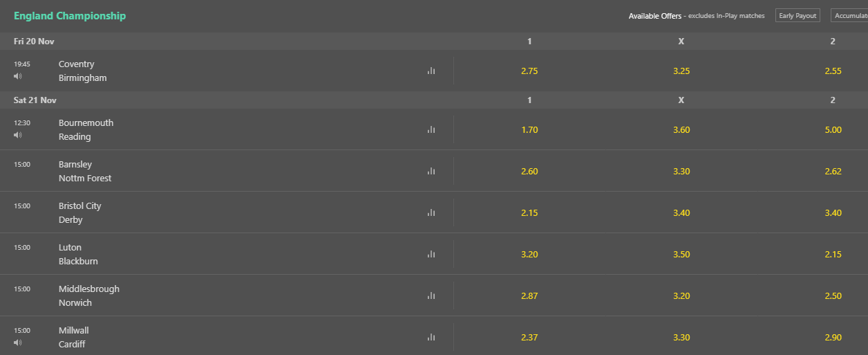
Task: Open stats icon for Luton v Blackburn
Action: [x=431, y=254]
